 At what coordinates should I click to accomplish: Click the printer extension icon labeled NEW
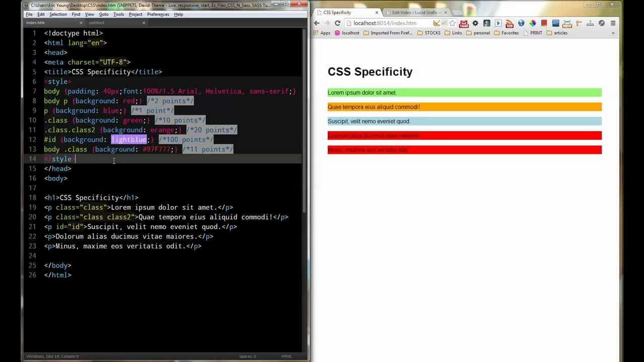point(567,23)
